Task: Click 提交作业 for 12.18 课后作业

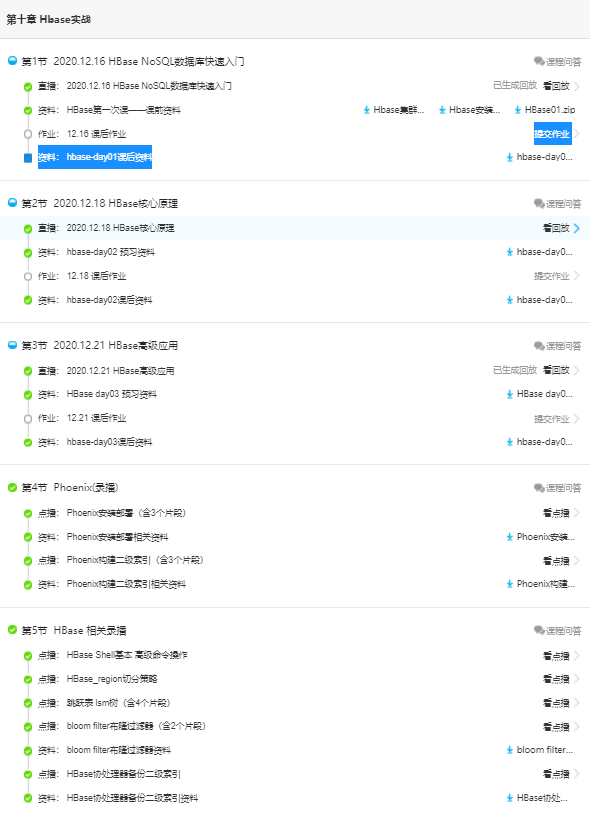Action: [551, 276]
